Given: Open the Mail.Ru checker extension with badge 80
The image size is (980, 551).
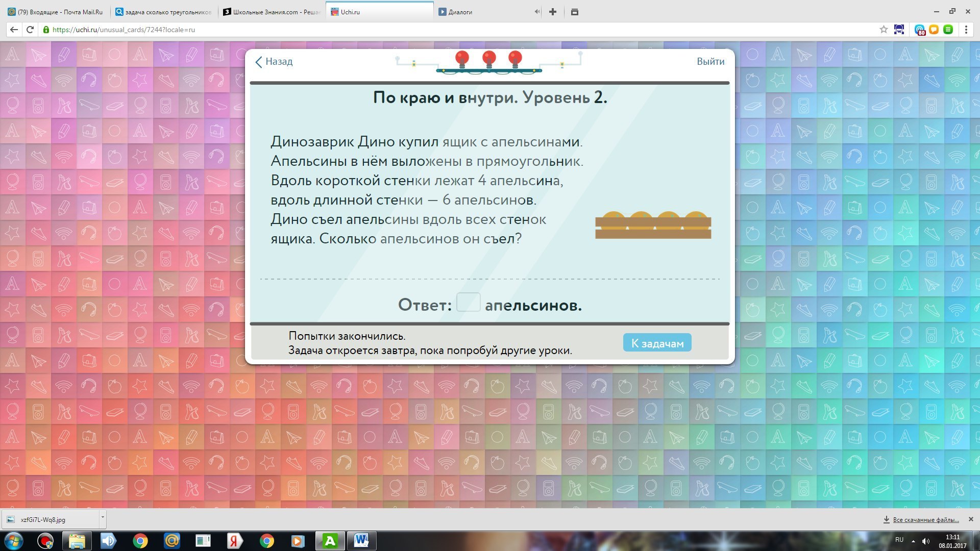Looking at the screenshot, I should click(x=919, y=30).
